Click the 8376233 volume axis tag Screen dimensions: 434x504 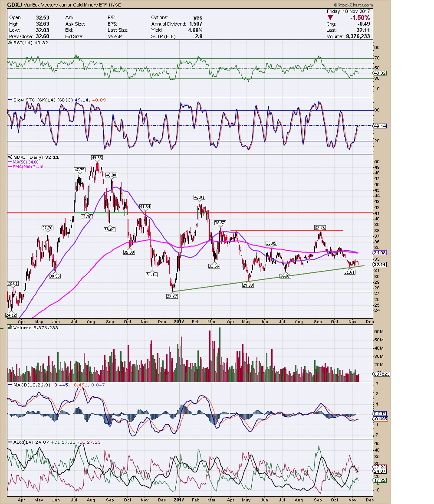381,374
